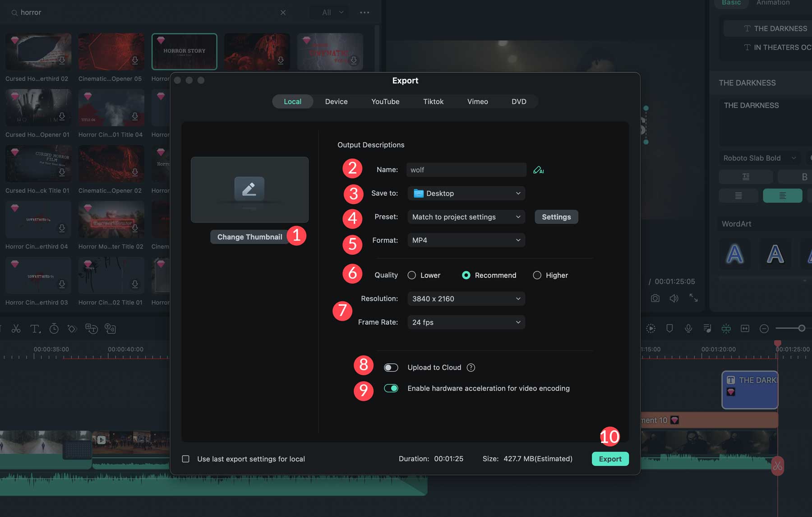Switch to the YouTube export tab
Viewport: 812px width, 517px height.
[x=385, y=102]
